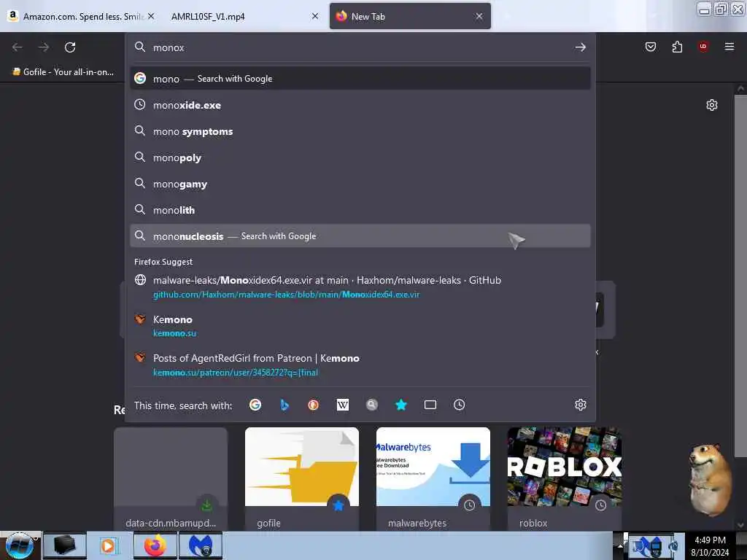Close the Amazon.com tab

[x=151, y=16]
